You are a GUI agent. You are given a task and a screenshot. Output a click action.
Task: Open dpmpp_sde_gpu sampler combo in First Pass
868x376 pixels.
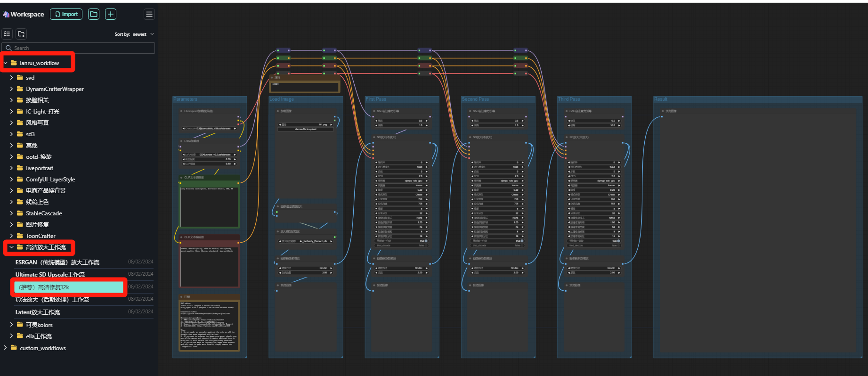[x=402, y=181]
